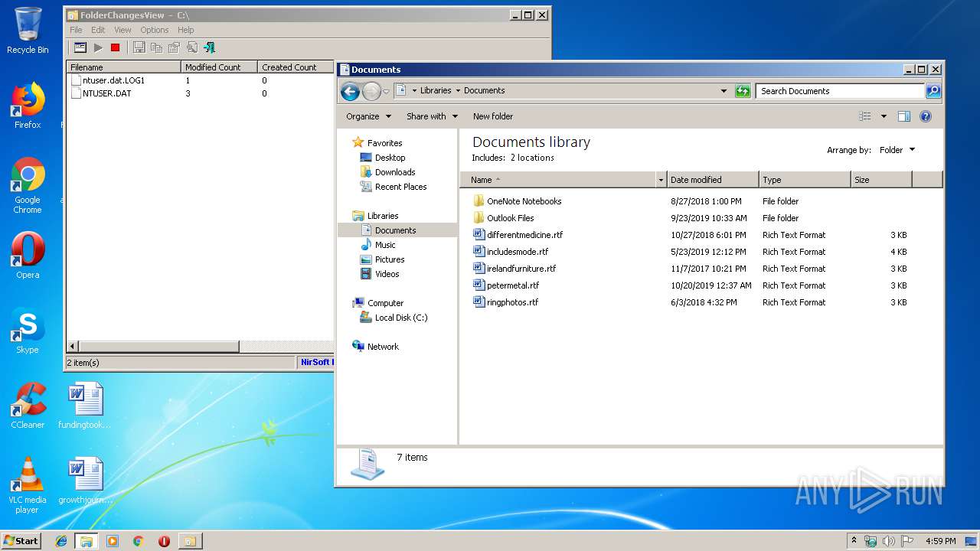Click in the Search Documents field

point(840,91)
